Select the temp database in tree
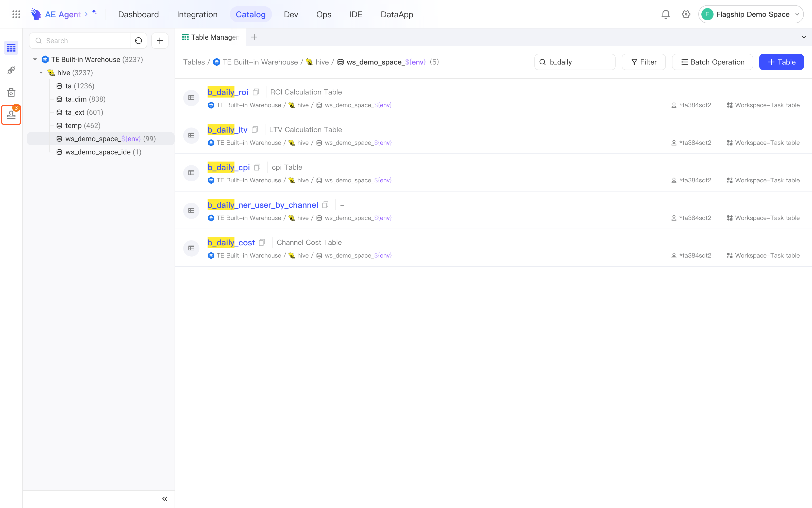Viewport: 812px width, 508px height. pyautogui.click(x=101, y=126)
